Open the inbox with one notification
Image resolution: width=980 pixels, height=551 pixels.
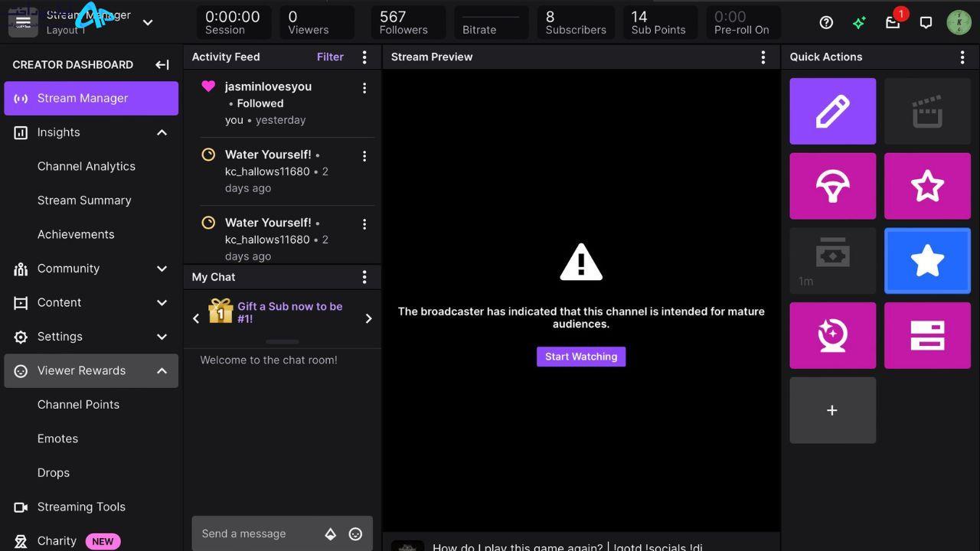tap(893, 22)
